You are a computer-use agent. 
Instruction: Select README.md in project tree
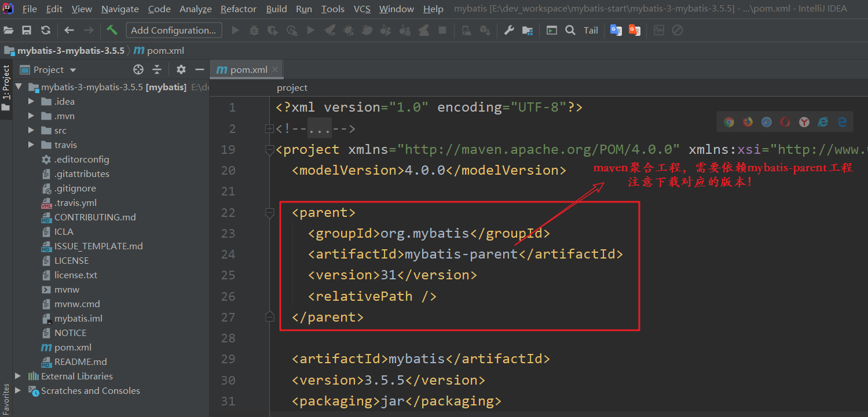click(x=80, y=361)
